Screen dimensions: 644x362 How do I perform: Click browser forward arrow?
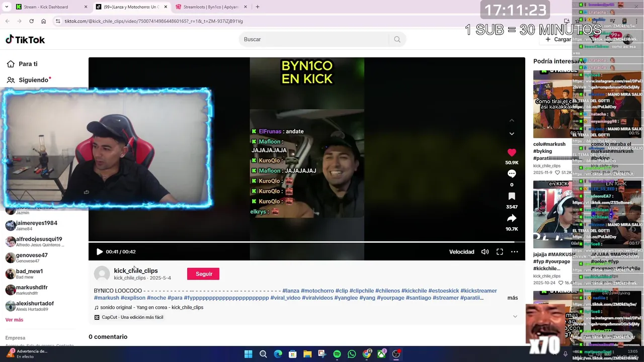[19, 21]
